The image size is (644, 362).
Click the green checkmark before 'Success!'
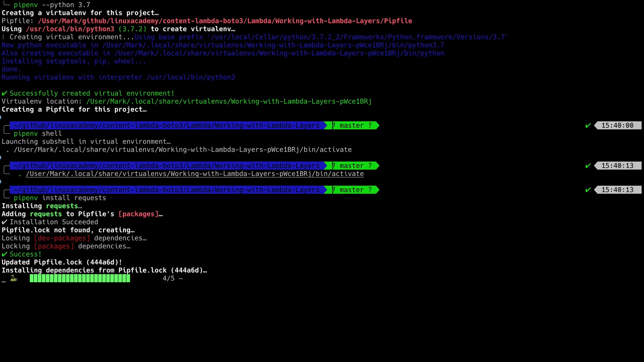tap(4, 254)
